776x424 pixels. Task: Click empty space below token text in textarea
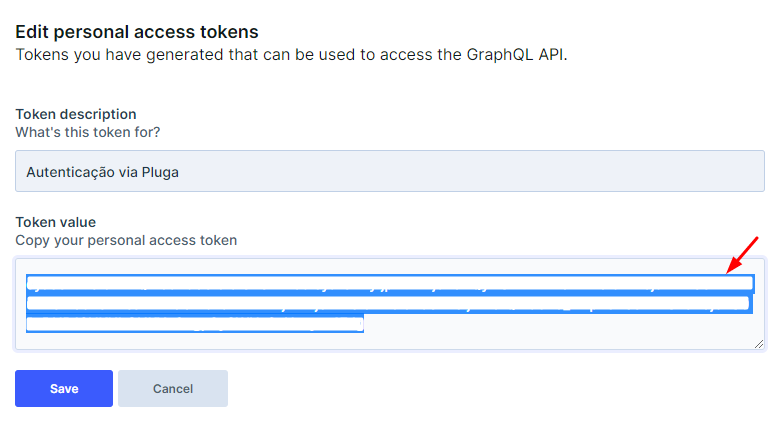pos(390,340)
